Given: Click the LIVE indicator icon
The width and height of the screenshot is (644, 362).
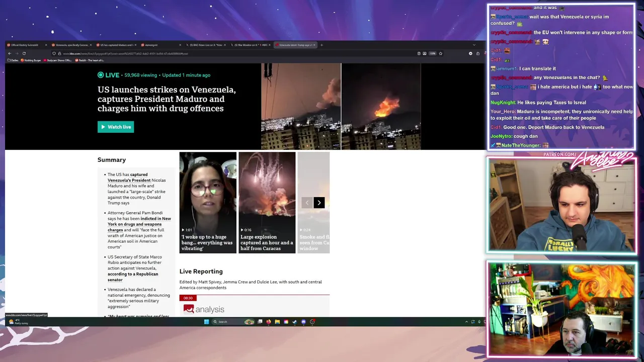Looking at the screenshot, I should coord(101,75).
